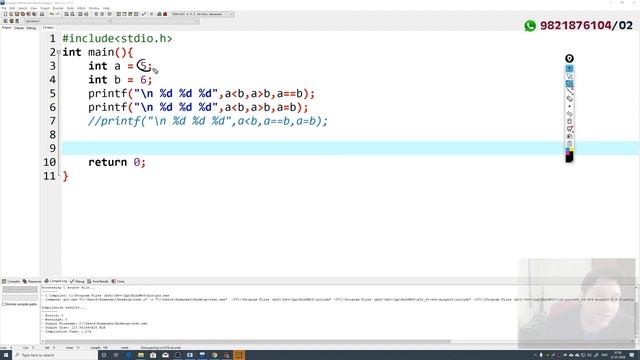The image size is (640, 360).
Task: Open the Execute menu
Action: point(58,8)
